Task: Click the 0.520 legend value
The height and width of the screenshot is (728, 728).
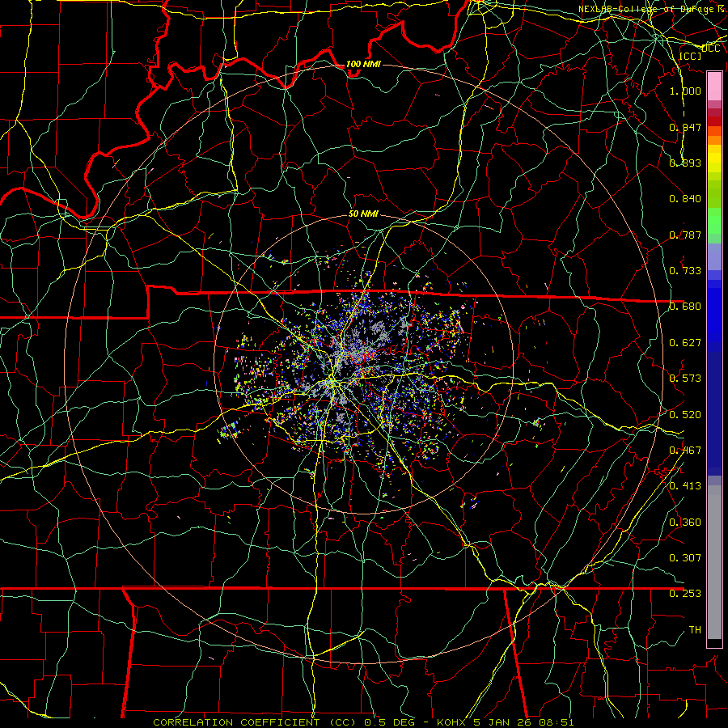Action: click(685, 414)
